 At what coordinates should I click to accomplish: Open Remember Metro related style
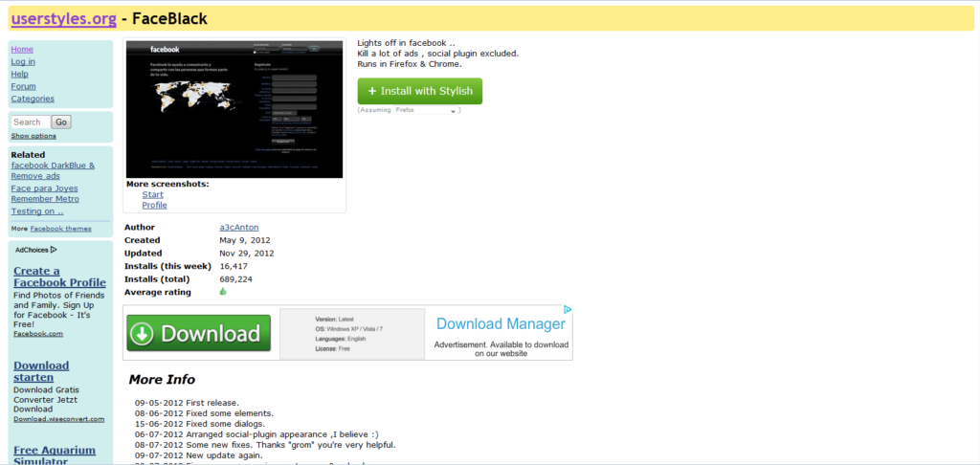(45, 199)
